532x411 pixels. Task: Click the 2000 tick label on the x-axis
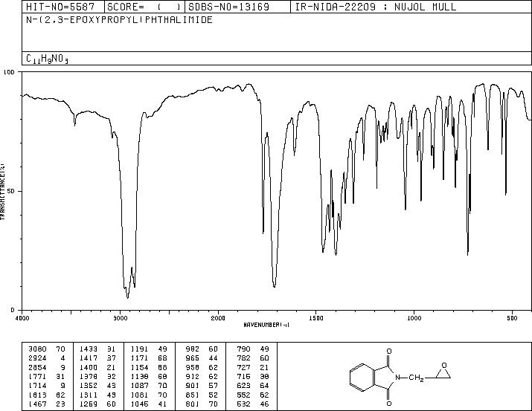(x=218, y=318)
